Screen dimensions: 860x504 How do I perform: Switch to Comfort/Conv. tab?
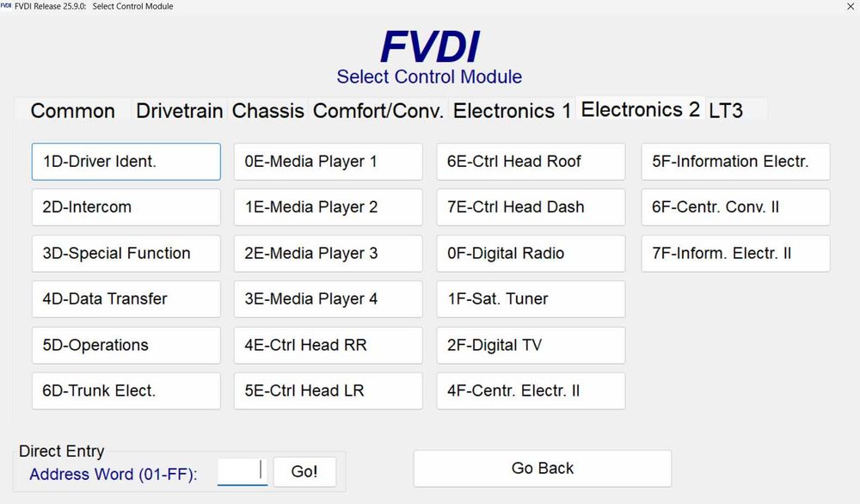[x=378, y=111]
